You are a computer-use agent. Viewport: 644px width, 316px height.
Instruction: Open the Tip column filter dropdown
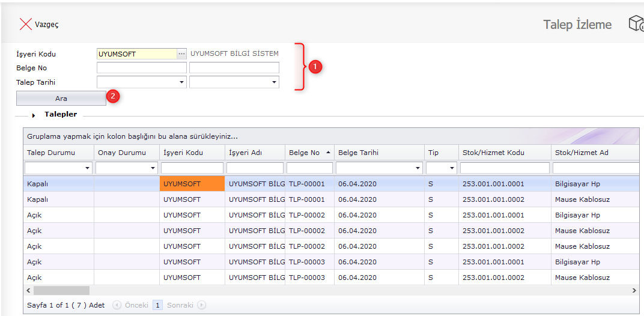point(452,168)
